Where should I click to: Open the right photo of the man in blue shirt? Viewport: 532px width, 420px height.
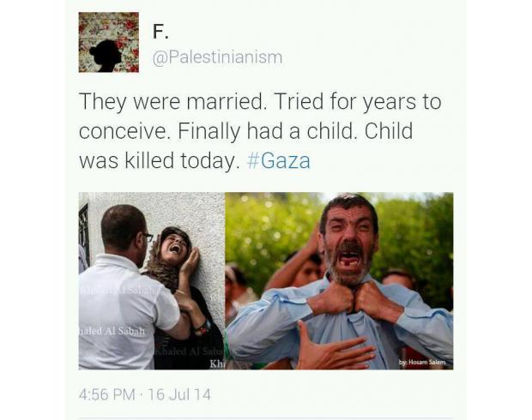(339, 280)
